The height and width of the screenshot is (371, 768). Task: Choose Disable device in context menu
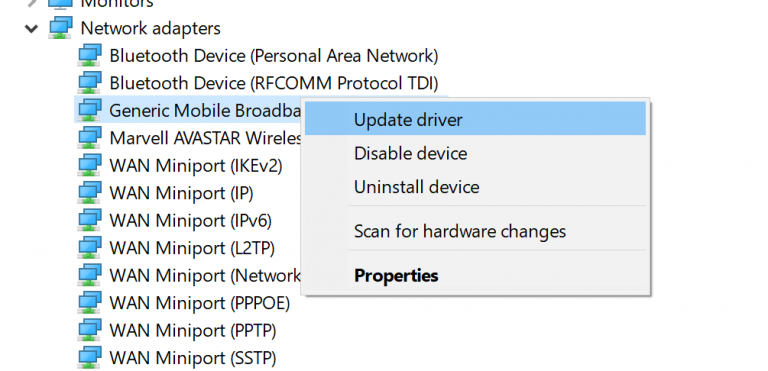click(x=475, y=153)
